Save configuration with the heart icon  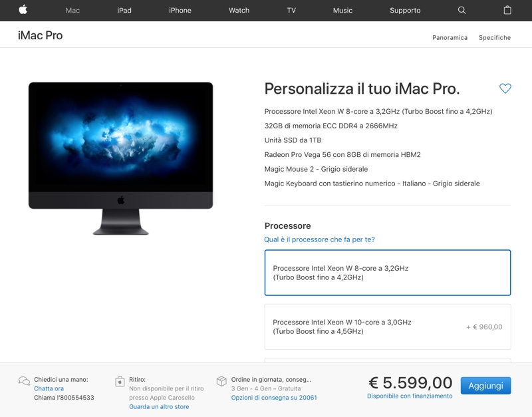click(505, 88)
